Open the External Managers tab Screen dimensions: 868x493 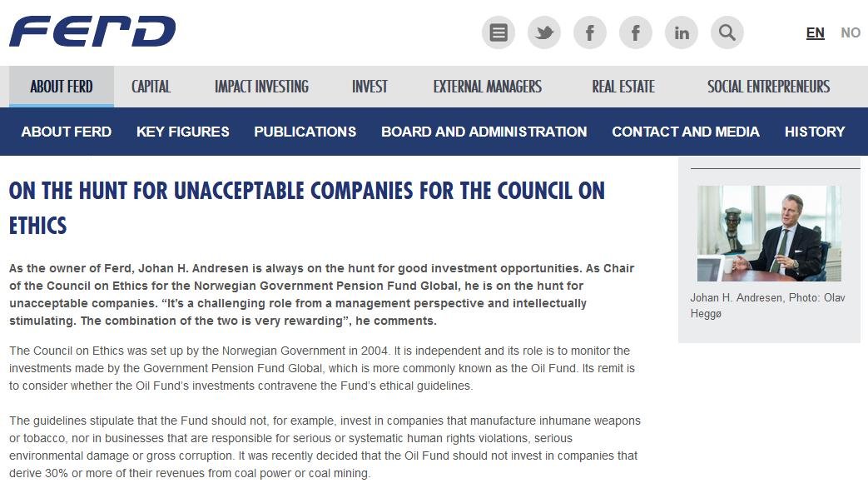487,87
